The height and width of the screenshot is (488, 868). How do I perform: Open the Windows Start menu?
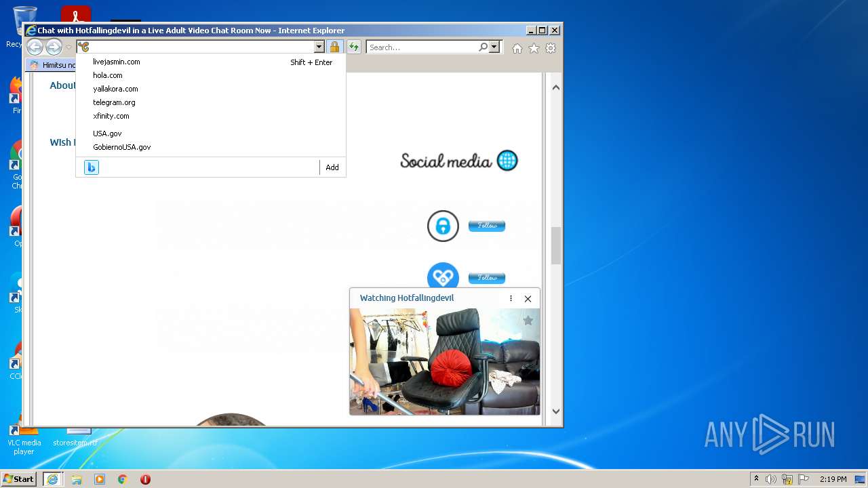point(19,479)
